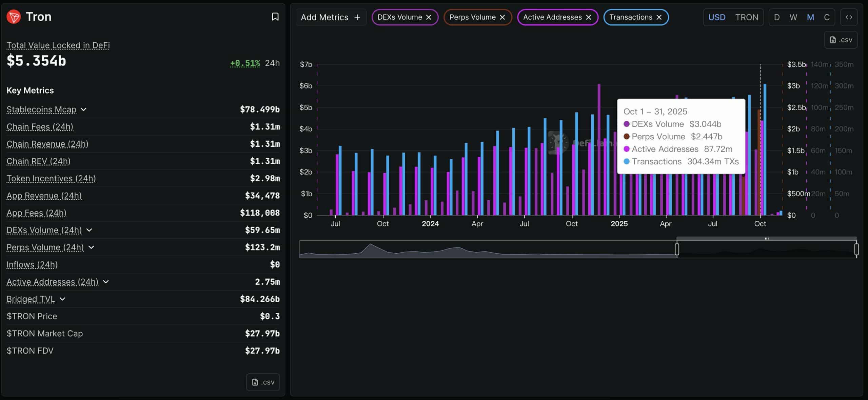Open the Active Addresses (24h) dropdown
The width and height of the screenshot is (868, 400).
pyautogui.click(x=105, y=282)
